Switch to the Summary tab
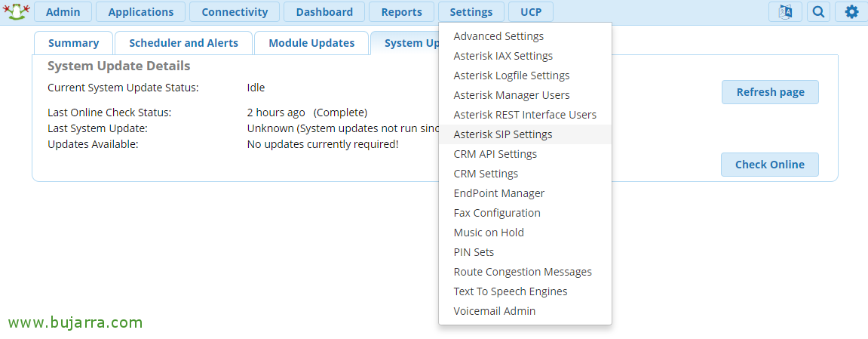Viewport: 868px width, 339px height. pos(74,43)
